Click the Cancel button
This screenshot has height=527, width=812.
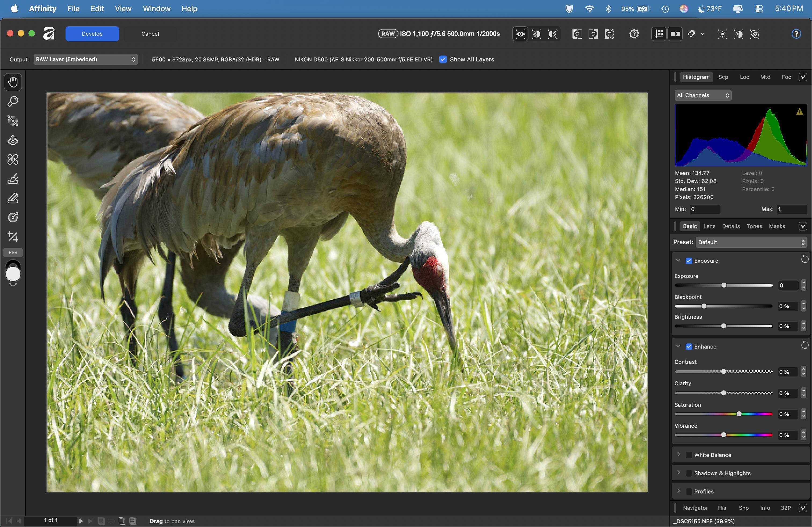(150, 34)
